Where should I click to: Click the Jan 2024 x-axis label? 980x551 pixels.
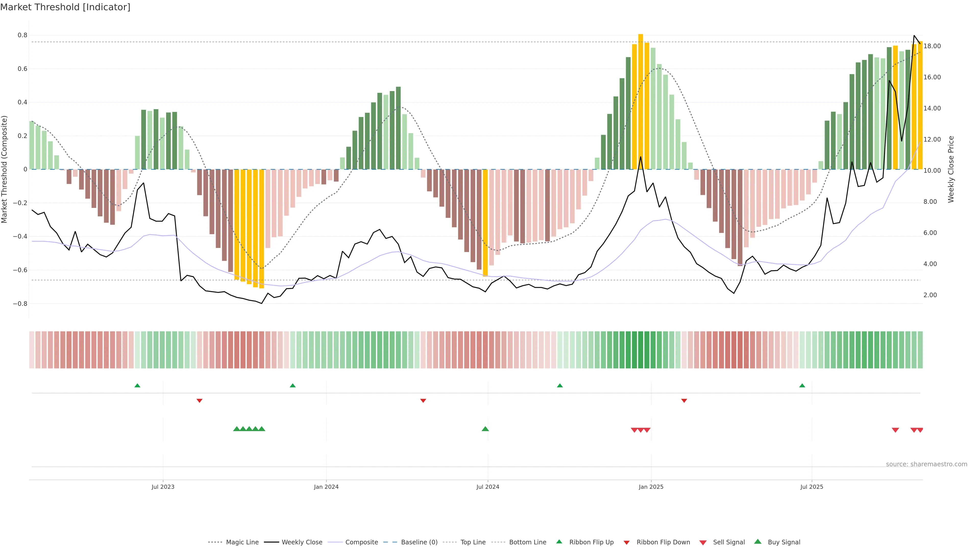pyautogui.click(x=326, y=487)
